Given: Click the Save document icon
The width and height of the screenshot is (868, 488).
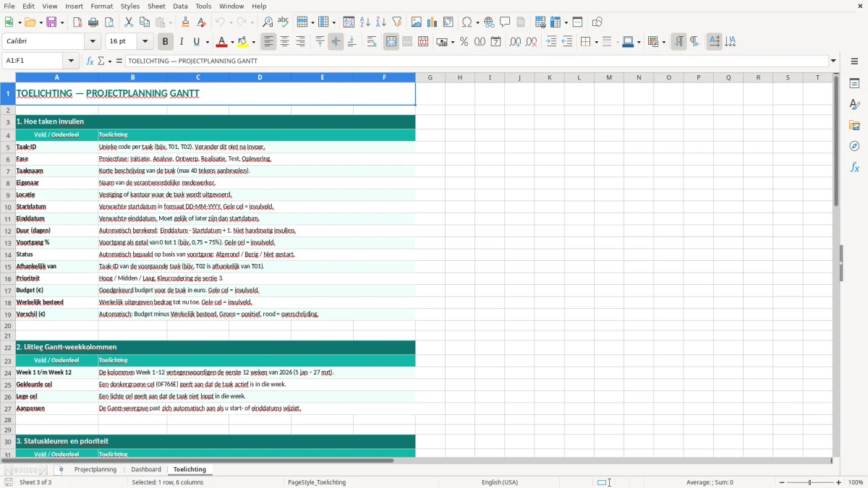Looking at the screenshot, I should click(x=51, y=22).
